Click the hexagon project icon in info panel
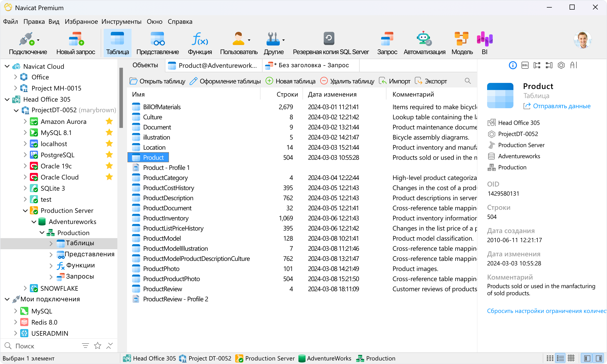Screen dimensions: 607x364 (x=561, y=65)
